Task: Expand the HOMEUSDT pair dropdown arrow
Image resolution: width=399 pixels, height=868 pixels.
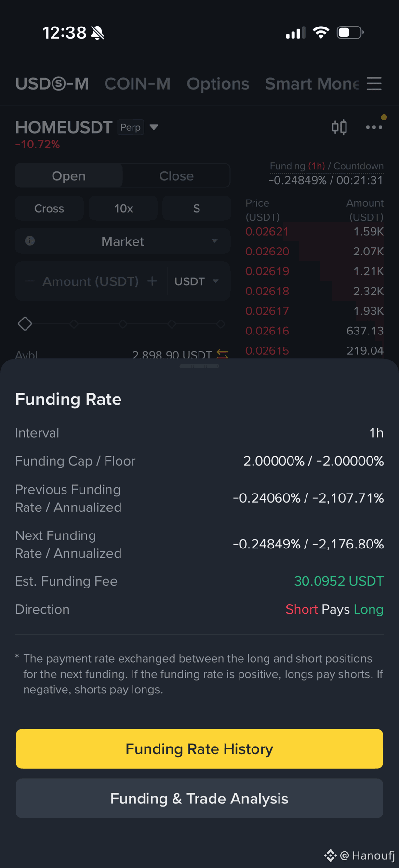Action: (x=154, y=127)
